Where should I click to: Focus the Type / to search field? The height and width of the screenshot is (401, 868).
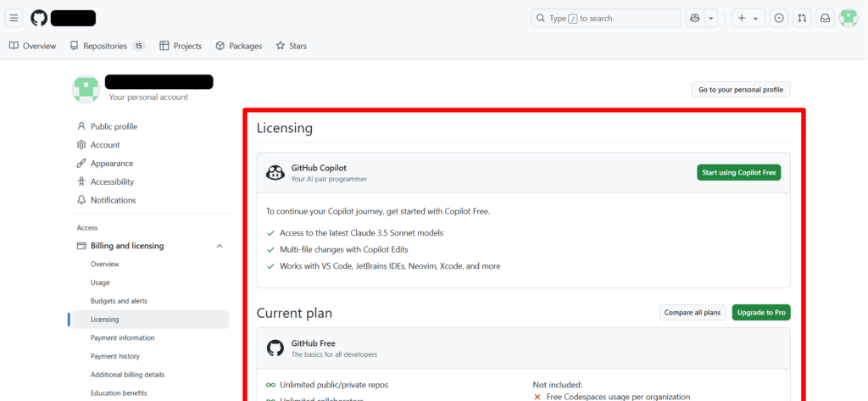[606, 19]
